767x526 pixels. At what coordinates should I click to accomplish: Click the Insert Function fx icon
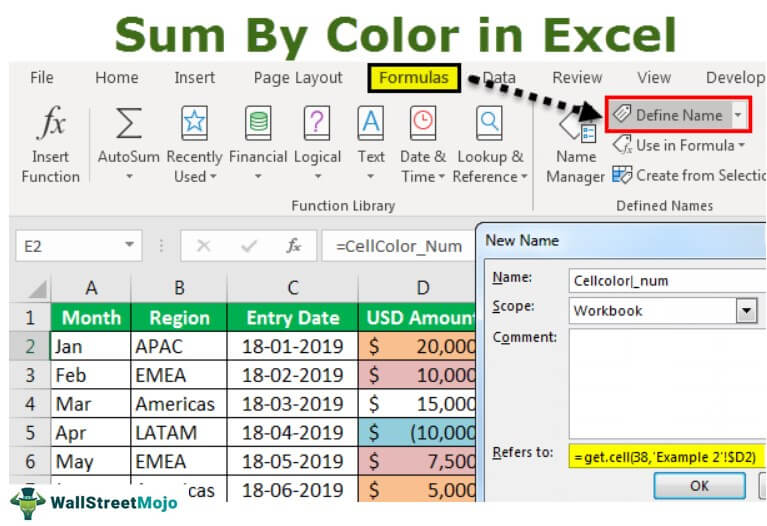[x=51, y=124]
